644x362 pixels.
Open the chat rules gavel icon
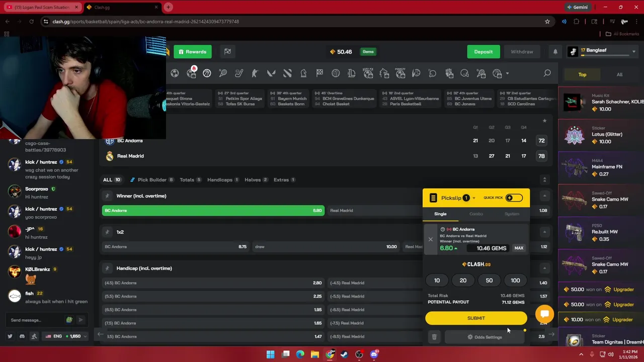(x=34, y=336)
